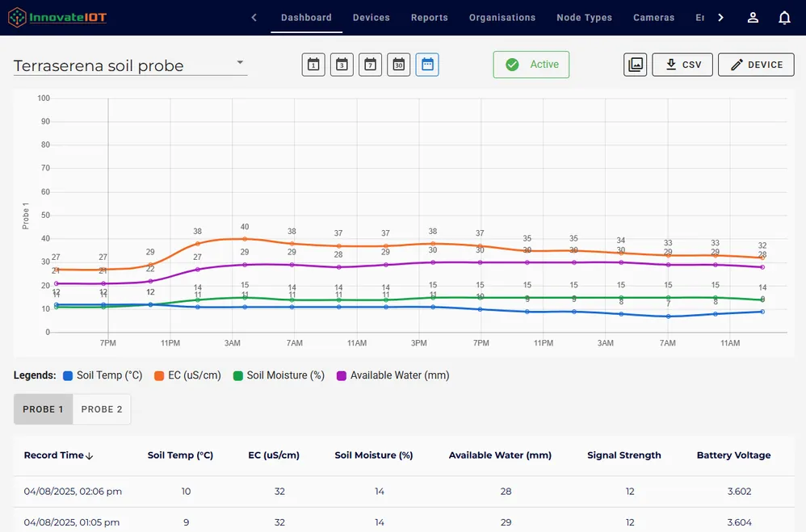
Task: Click the Active status button
Action: tap(531, 65)
